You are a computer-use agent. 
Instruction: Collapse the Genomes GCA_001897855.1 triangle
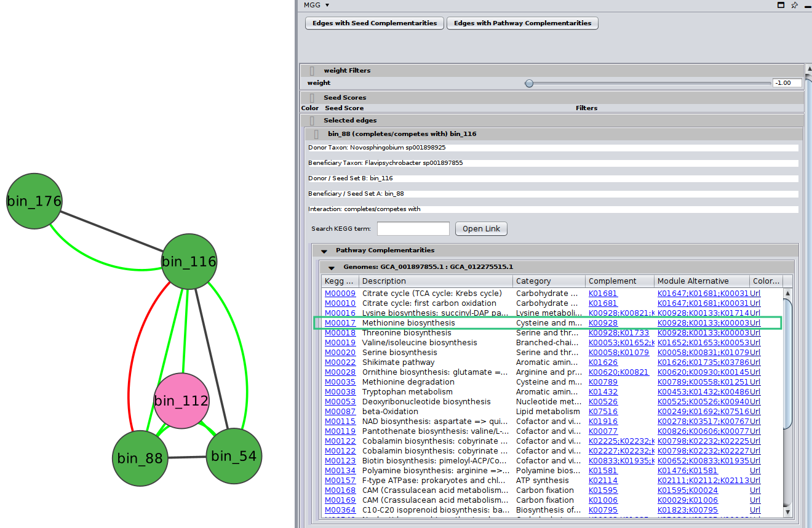[x=331, y=268]
